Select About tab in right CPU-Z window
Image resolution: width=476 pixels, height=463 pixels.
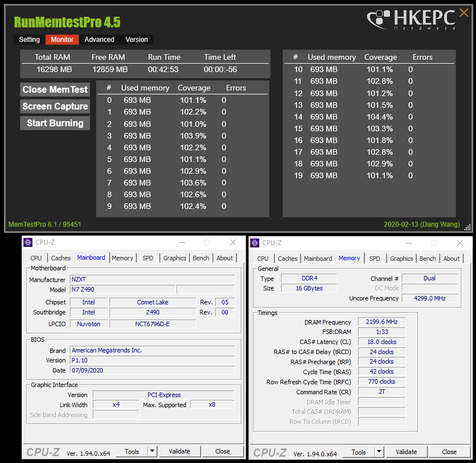pyautogui.click(x=451, y=259)
